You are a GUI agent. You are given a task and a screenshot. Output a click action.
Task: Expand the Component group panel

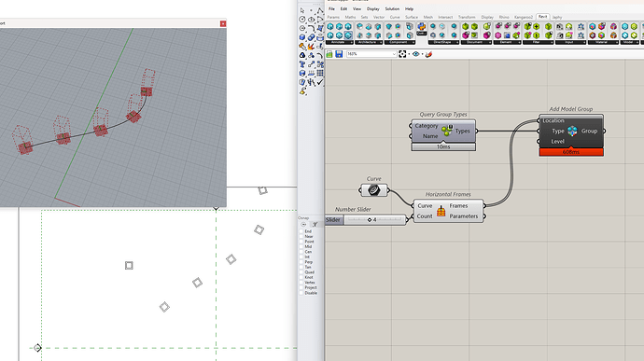pos(399,42)
